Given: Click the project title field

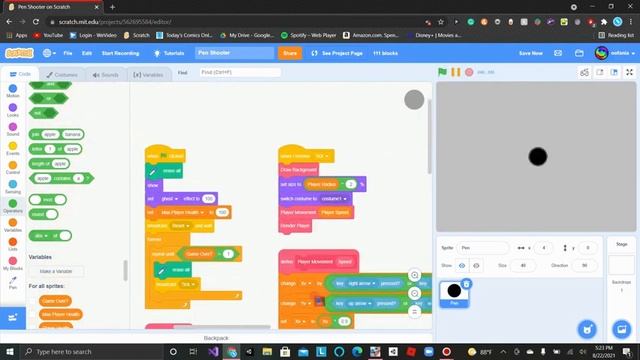Looking at the screenshot, I should [234, 53].
